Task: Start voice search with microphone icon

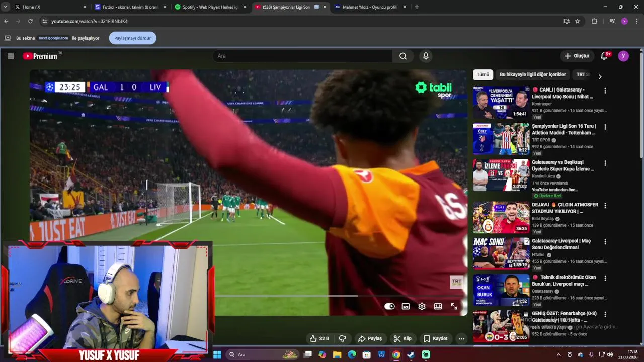Action: (x=426, y=56)
